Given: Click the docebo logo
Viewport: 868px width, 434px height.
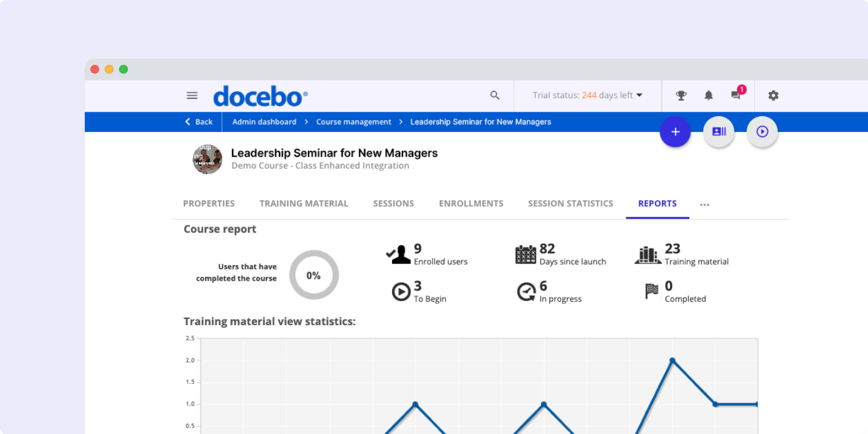Looking at the screenshot, I should (x=260, y=96).
